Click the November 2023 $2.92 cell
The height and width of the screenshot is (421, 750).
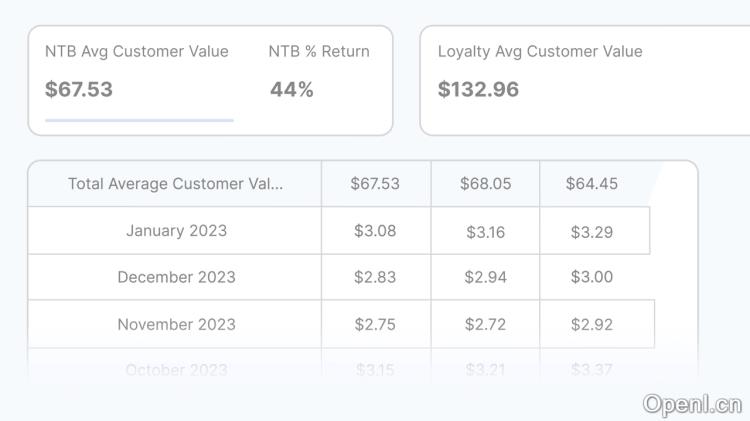pos(591,324)
